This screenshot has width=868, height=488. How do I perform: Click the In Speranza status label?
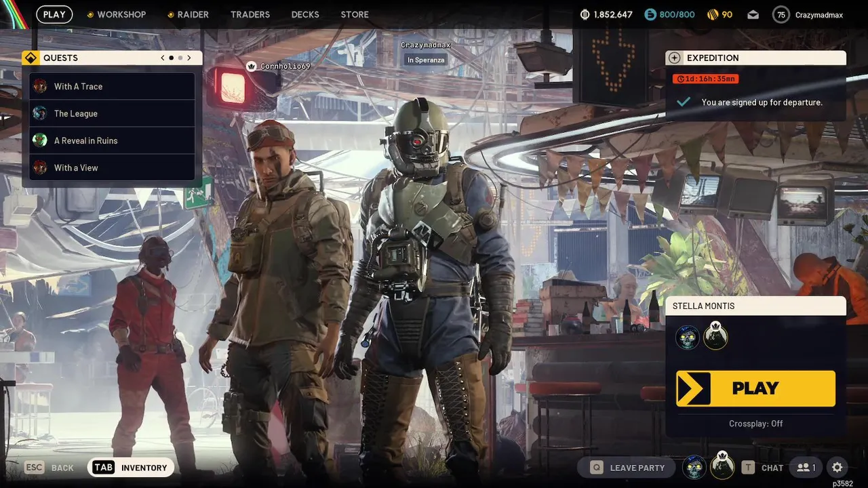coord(426,60)
